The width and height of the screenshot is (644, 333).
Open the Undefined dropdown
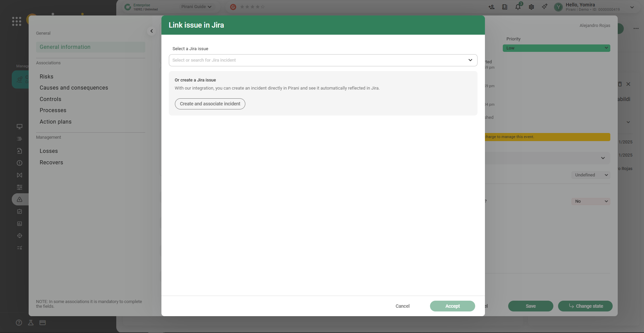(x=591, y=175)
